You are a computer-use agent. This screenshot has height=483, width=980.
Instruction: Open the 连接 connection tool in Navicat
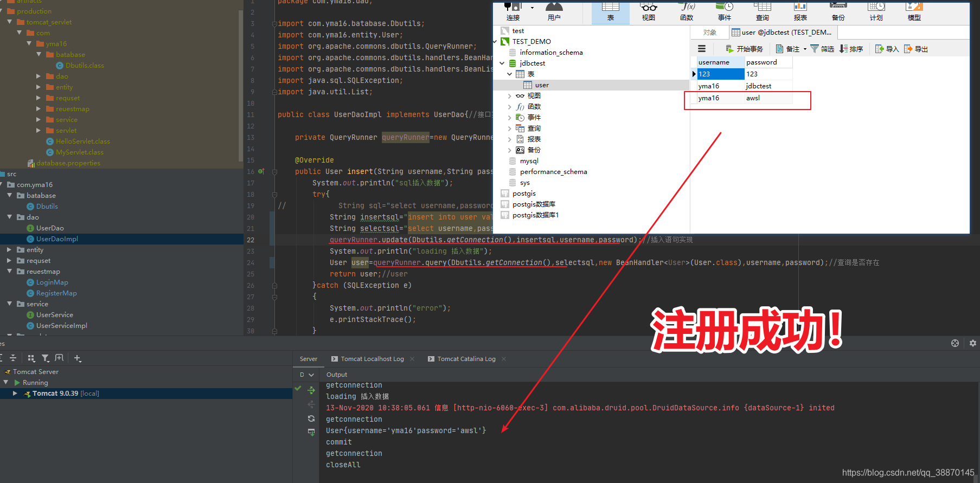[x=513, y=11]
